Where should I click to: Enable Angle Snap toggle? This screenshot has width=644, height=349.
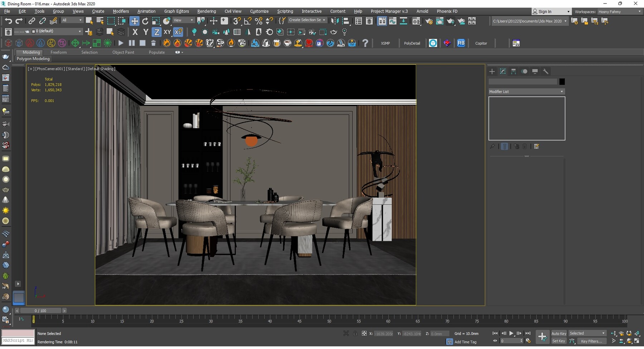point(247,21)
